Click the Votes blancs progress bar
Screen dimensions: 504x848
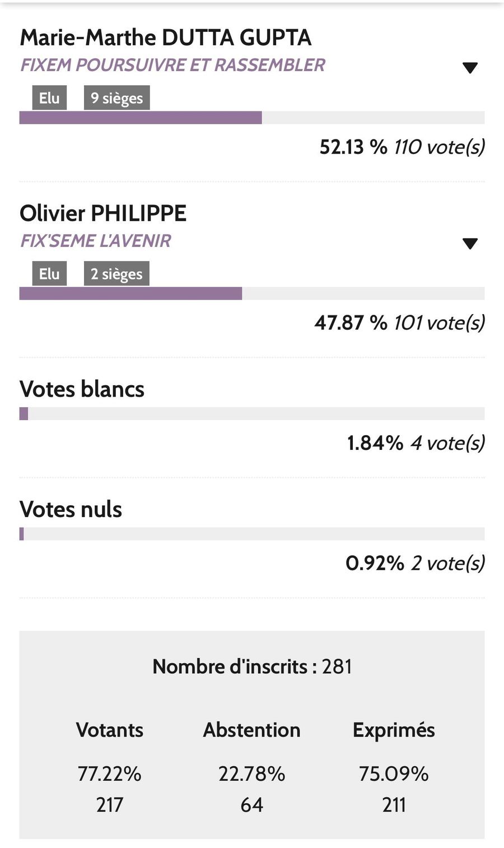coord(252,414)
